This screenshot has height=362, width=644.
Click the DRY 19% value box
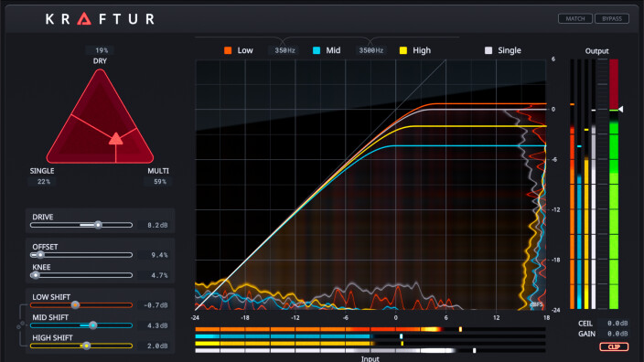(x=101, y=50)
